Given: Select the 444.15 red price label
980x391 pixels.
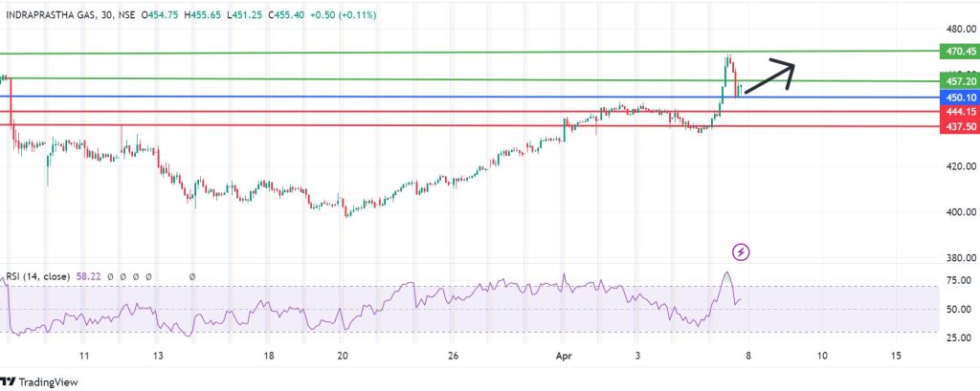Looking at the screenshot, I should point(959,112).
